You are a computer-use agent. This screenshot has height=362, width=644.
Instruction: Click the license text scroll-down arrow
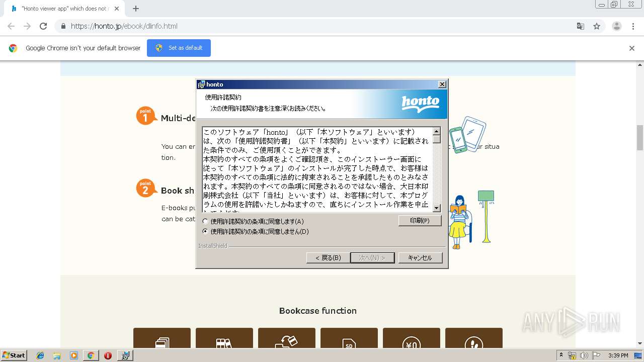tap(437, 208)
